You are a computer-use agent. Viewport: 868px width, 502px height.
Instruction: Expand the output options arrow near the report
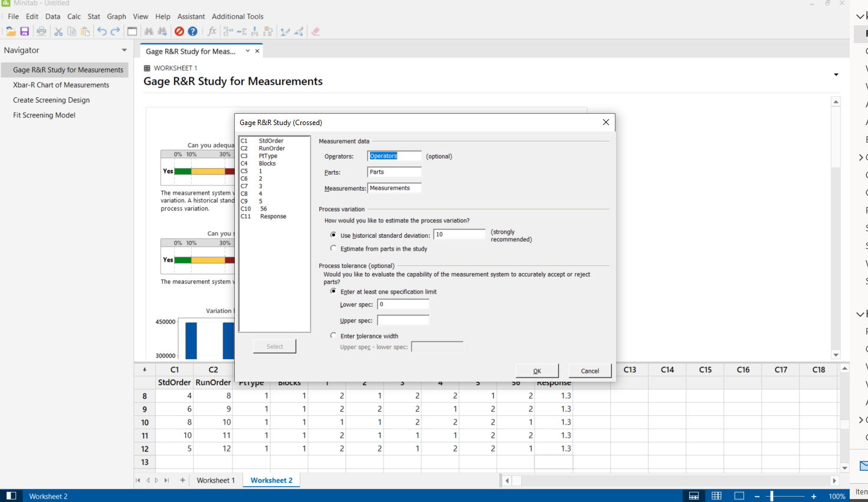pos(836,74)
